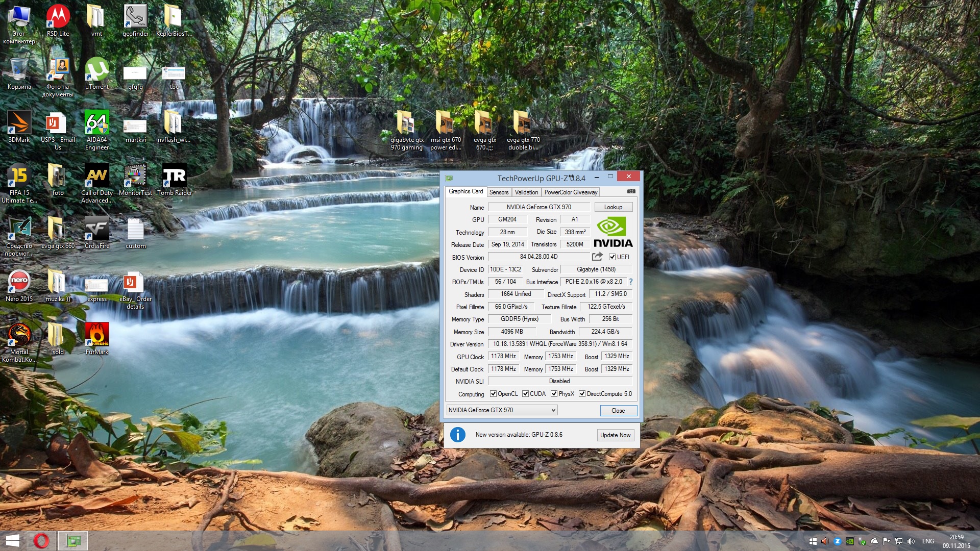The image size is (980, 551).
Task: Click the screenshot camera icon in GPU-Z
Action: click(631, 191)
